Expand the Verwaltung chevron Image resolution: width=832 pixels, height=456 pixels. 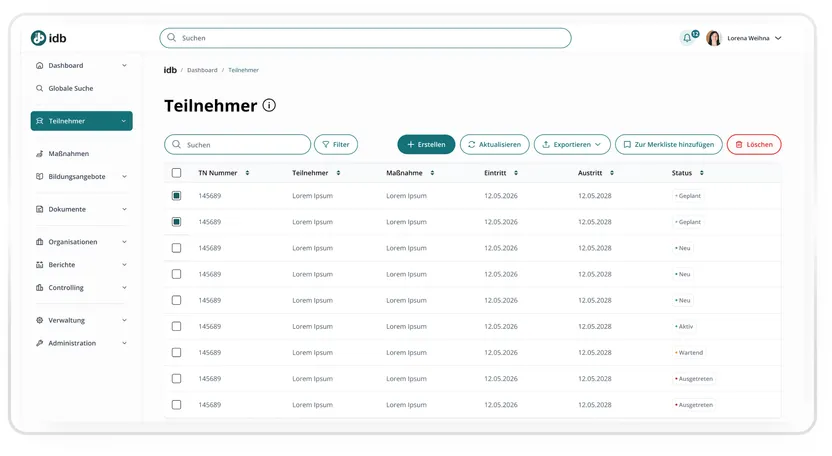(x=124, y=320)
